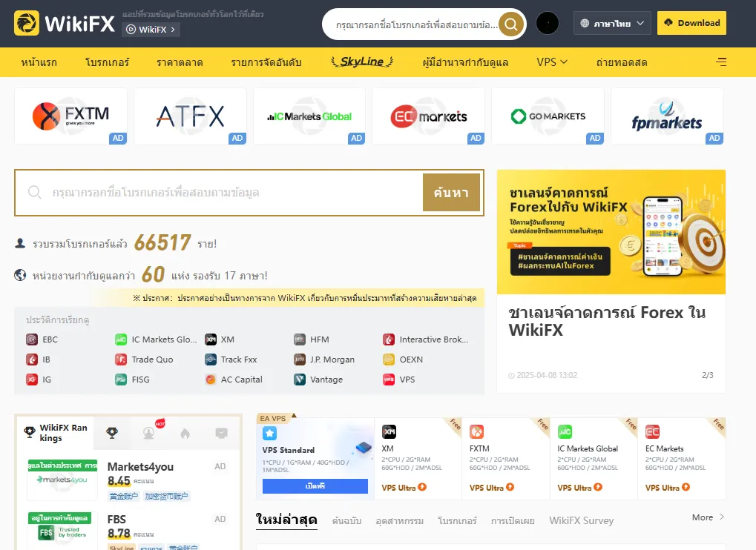Click the search magnifier icon in header
This screenshot has width=756, height=550.
click(x=511, y=24)
